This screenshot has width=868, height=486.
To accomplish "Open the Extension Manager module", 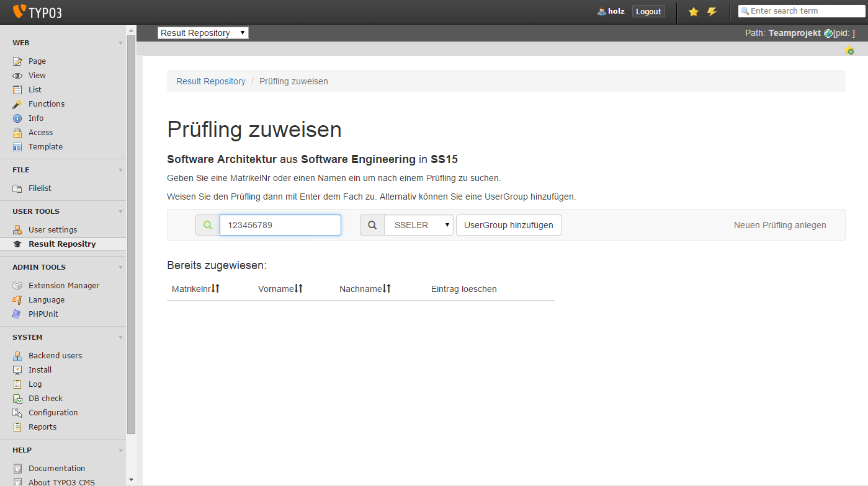I will coord(63,285).
